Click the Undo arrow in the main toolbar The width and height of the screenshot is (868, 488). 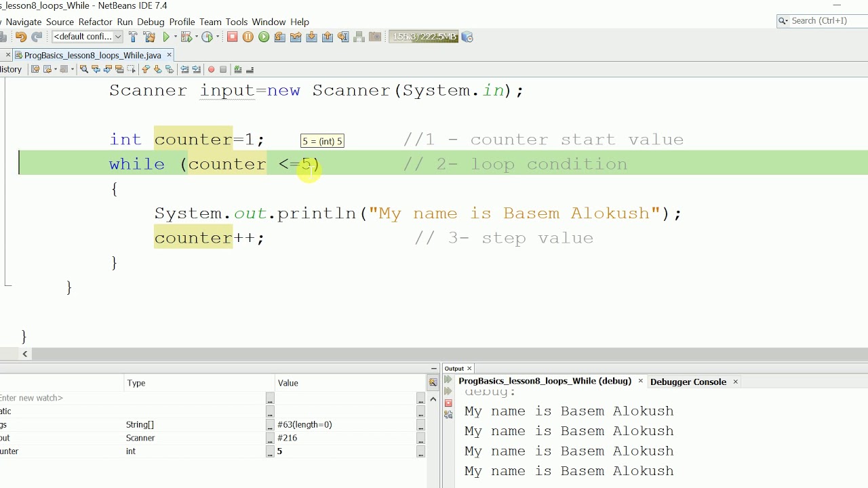(x=21, y=37)
